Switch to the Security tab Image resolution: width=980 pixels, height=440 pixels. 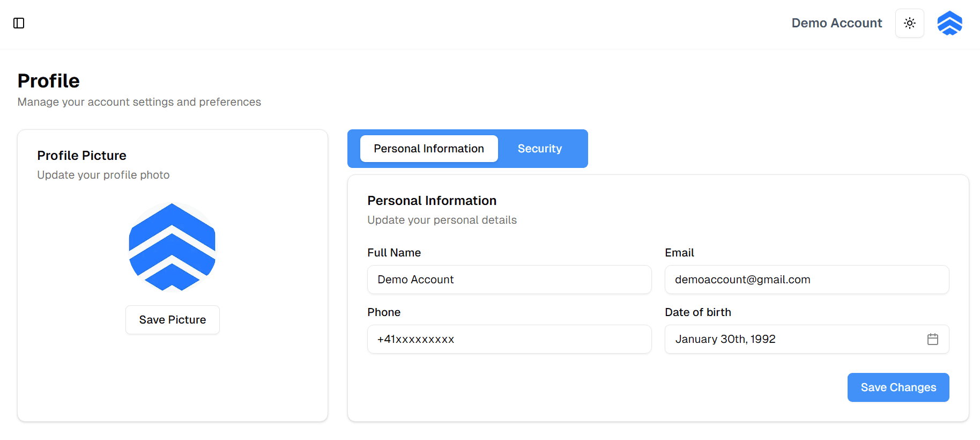coord(540,149)
